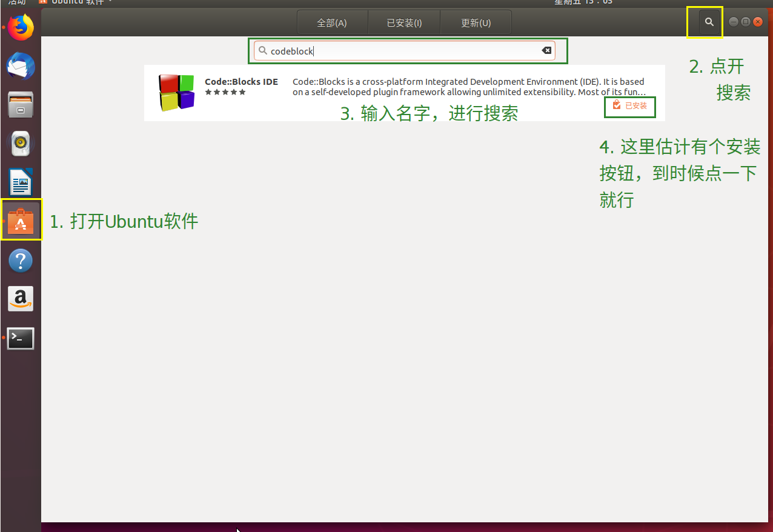The height and width of the screenshot is (532, 773).
Task: Open the Terminal from the dock
Action: coord(21,338)
